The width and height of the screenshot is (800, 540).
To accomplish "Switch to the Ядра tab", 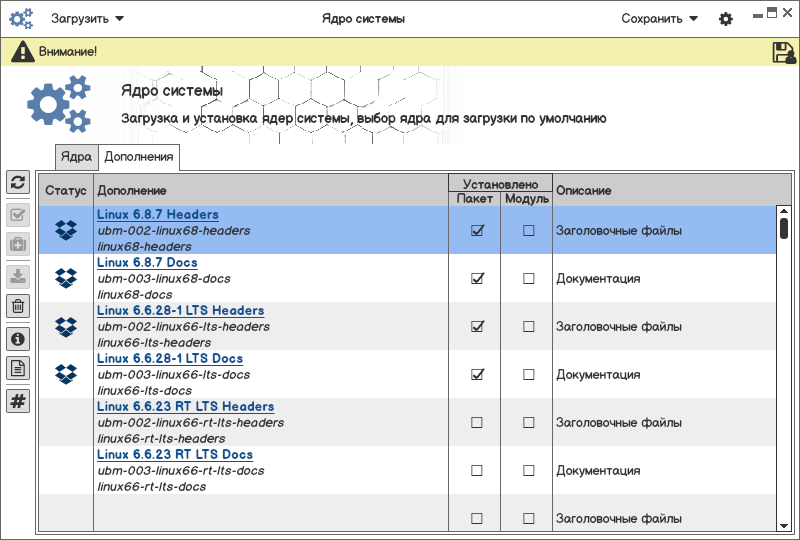I will click(x=76, y=157).
